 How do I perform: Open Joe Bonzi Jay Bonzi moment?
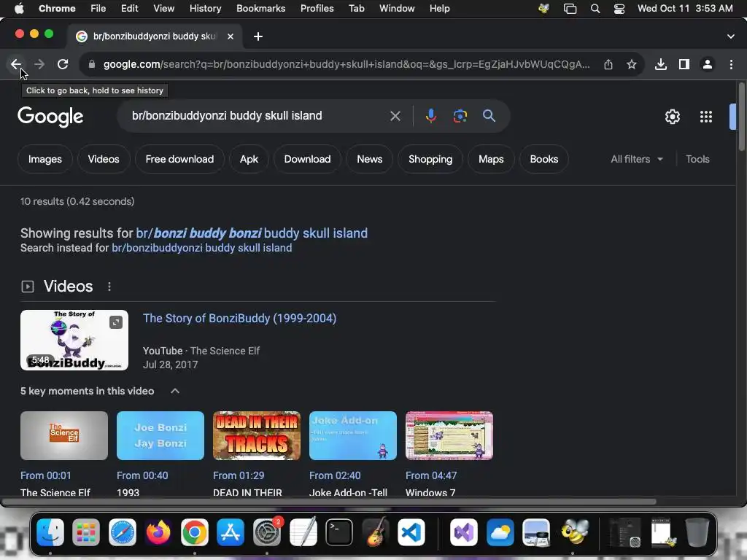coord(160,436)
